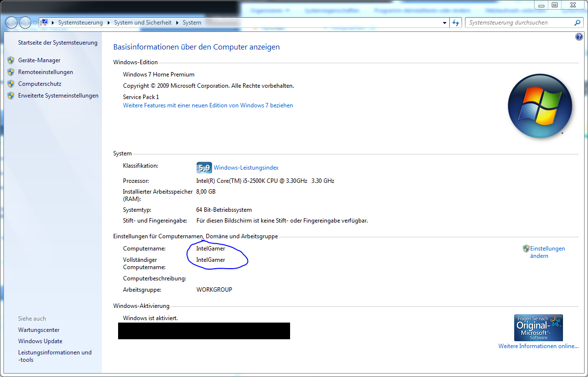The image size is (588, 377).
Task: Click the magnifier search icon
Action: coord(578,23)
